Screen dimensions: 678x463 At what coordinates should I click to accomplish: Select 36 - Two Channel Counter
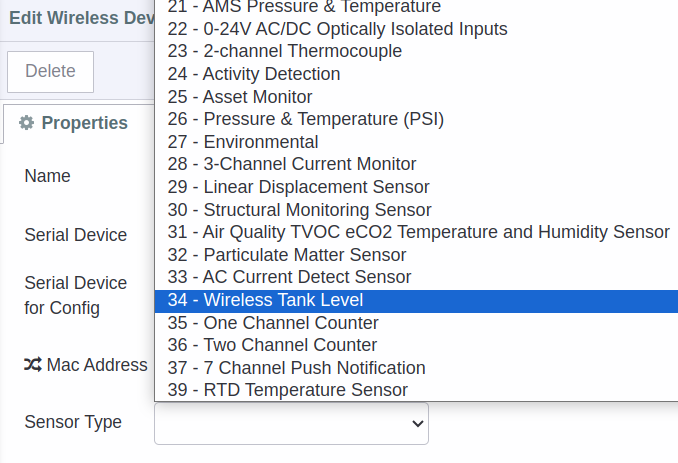point(416,345)
